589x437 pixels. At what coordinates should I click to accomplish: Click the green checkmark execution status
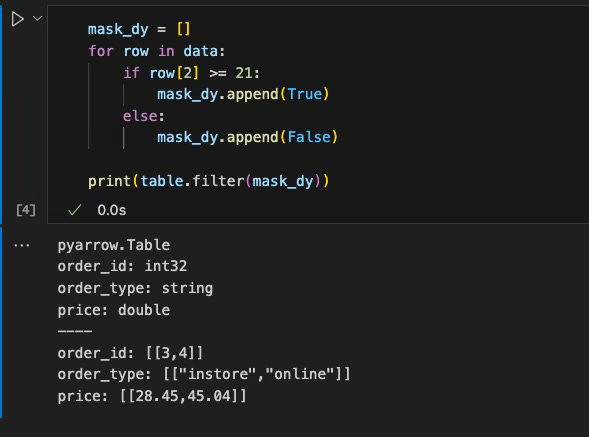click(74, 210)
